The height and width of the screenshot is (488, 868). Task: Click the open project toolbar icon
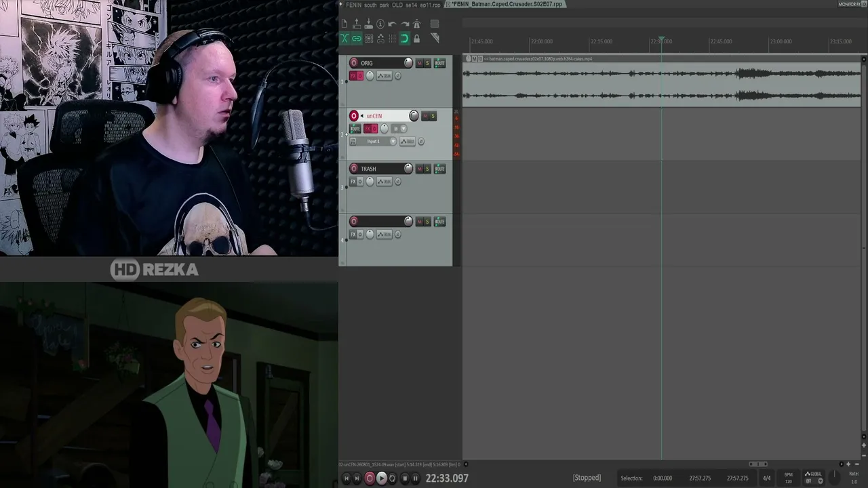[x=356, y=24]
